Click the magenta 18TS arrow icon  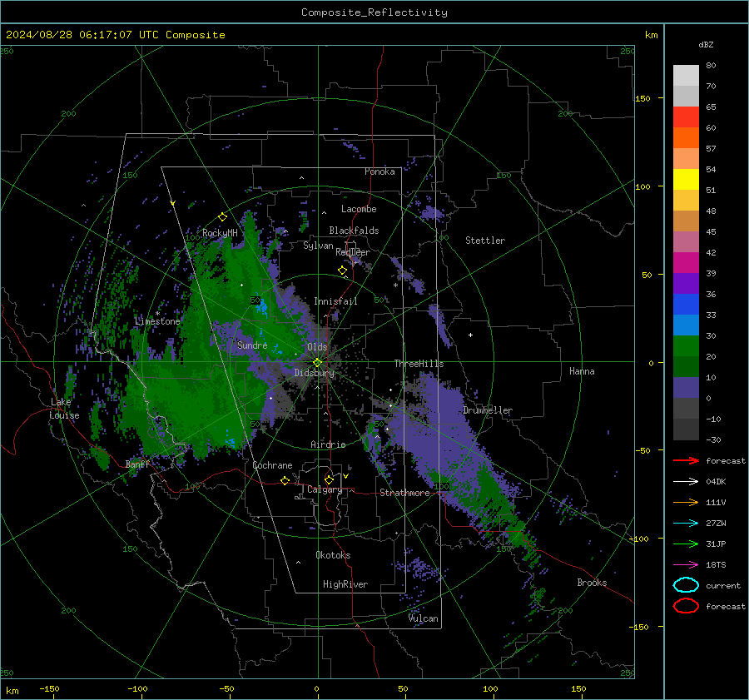click(686, 565)
